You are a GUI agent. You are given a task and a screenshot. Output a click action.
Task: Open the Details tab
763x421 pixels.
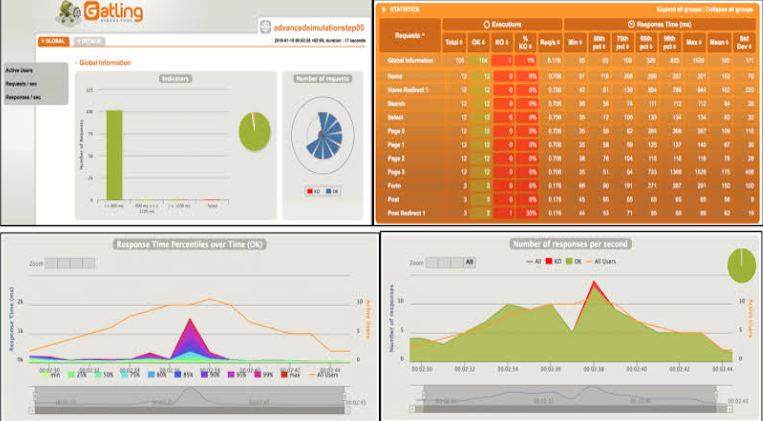[89, 41]
